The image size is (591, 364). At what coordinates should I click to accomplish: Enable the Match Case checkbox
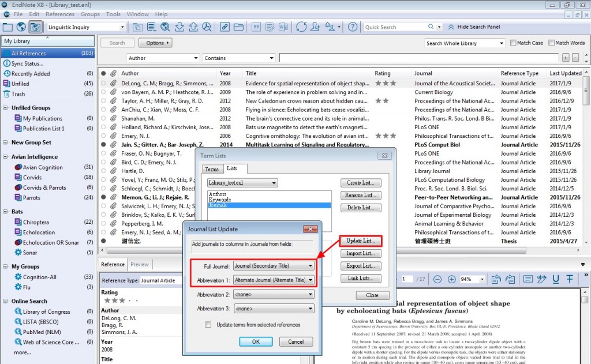tap(513, 43)
